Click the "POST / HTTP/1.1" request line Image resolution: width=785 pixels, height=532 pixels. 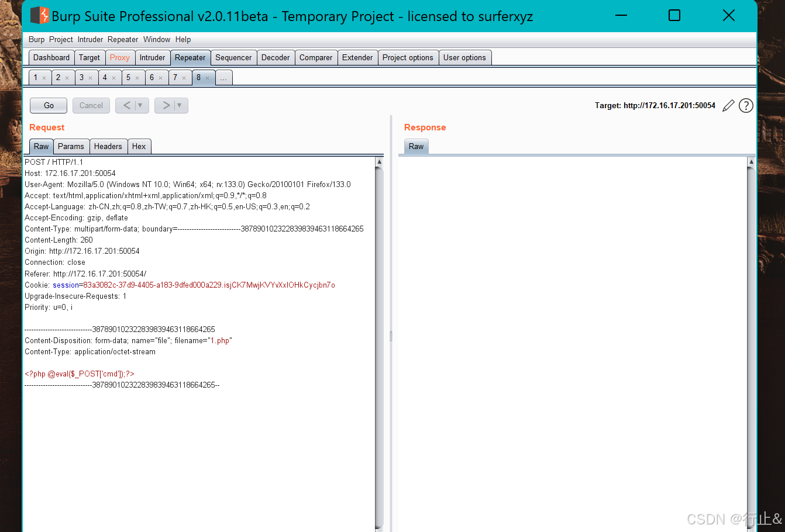click(54, 163)
